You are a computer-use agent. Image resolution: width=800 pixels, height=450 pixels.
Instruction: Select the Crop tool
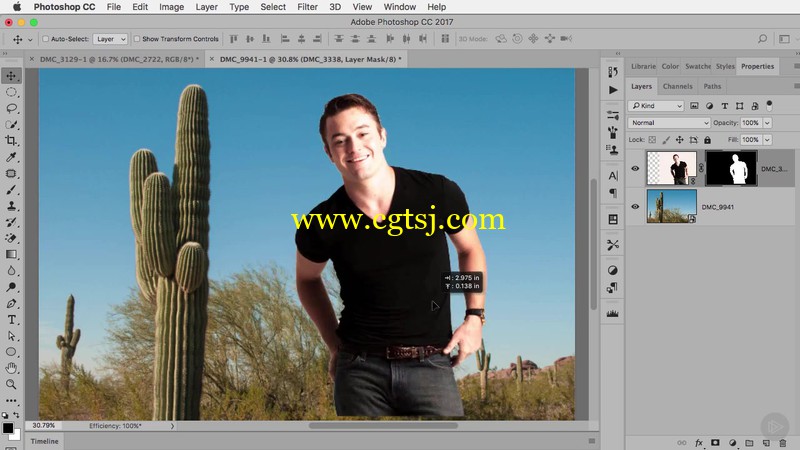(x=11, y=141)
